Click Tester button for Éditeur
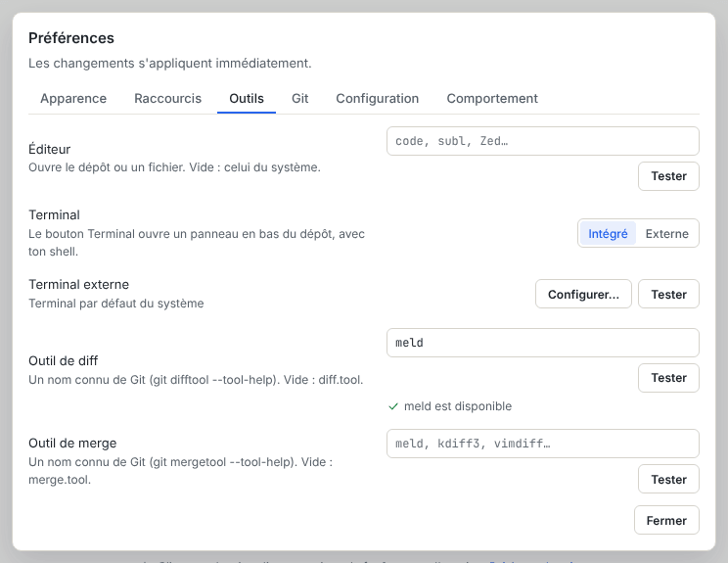The width and height of the screenshot is (728, 563). (668, 176)
